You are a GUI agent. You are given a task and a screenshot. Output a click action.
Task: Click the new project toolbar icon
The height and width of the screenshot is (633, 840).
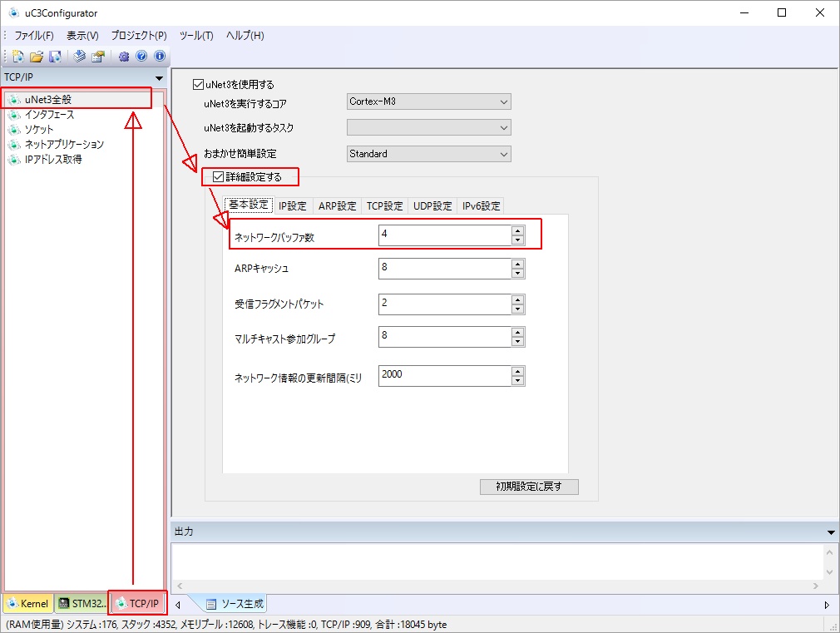17,57
